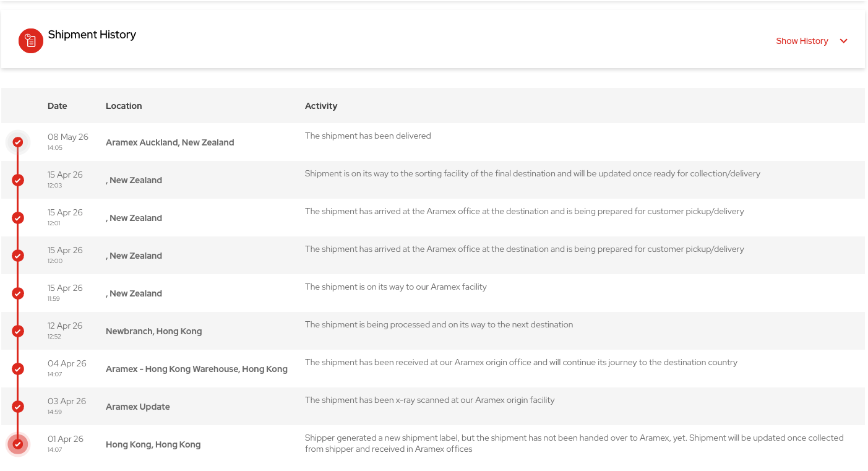Click the checkmark icon for delivered status

[18, 142]
